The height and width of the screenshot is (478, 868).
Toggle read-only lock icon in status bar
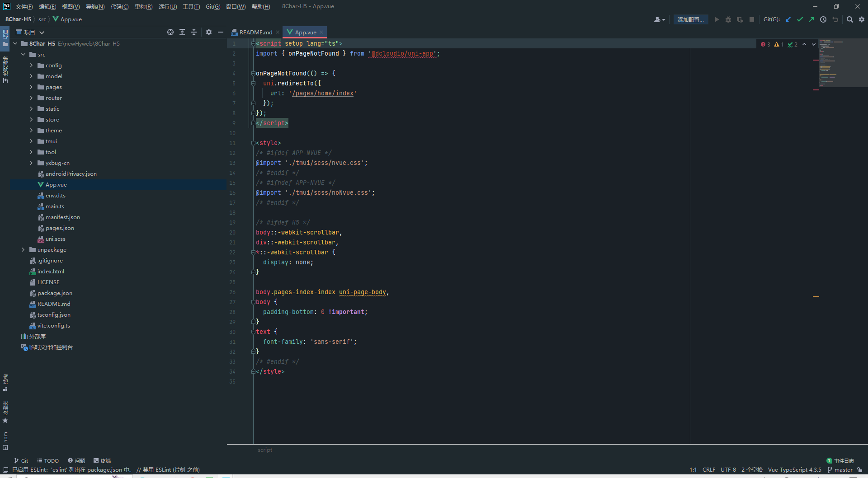[860, 470]
